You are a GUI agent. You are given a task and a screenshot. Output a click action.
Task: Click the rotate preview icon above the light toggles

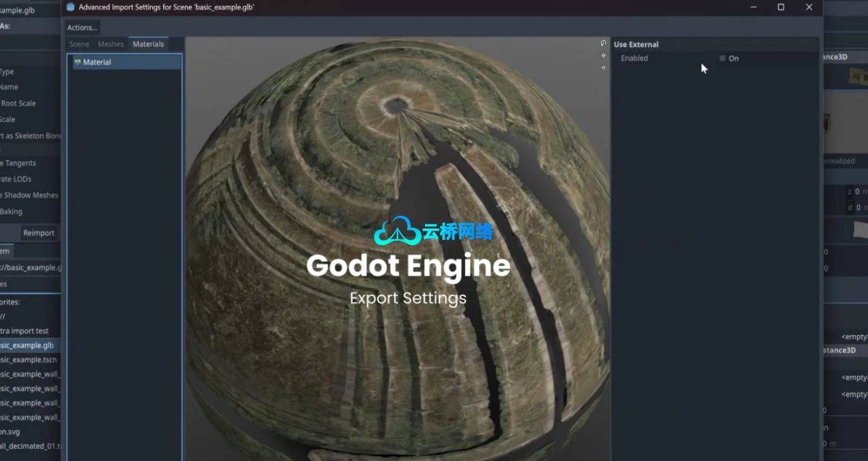click(x=603, y=44)
